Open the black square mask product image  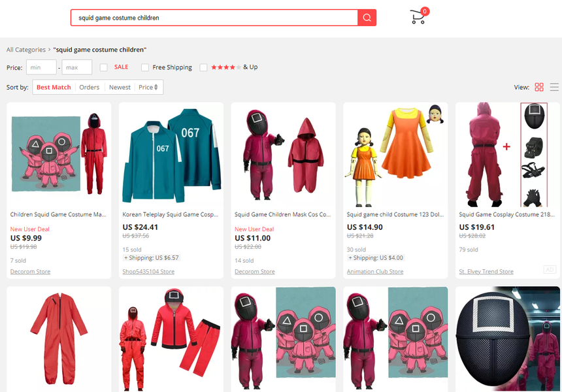(508, 339)
